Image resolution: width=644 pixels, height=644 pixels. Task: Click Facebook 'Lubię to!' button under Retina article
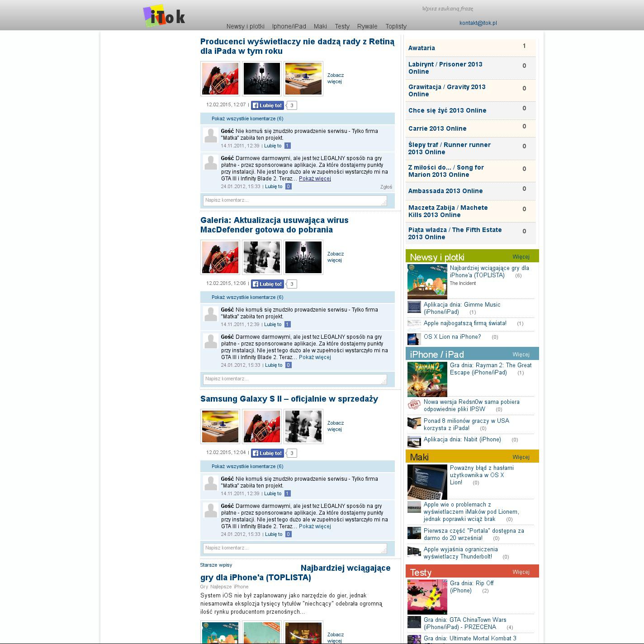coord(267,105)
